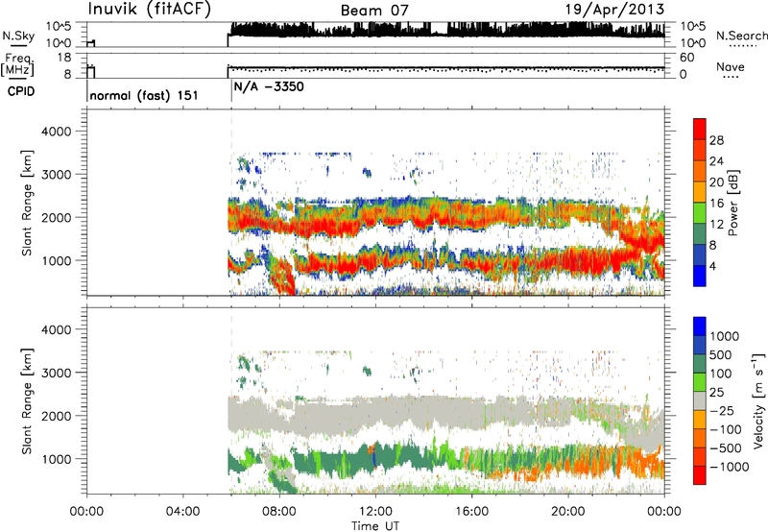
Task: Click the 500 label on velocity colorbar
Action: pyautogui.click(x=723, y=354)
